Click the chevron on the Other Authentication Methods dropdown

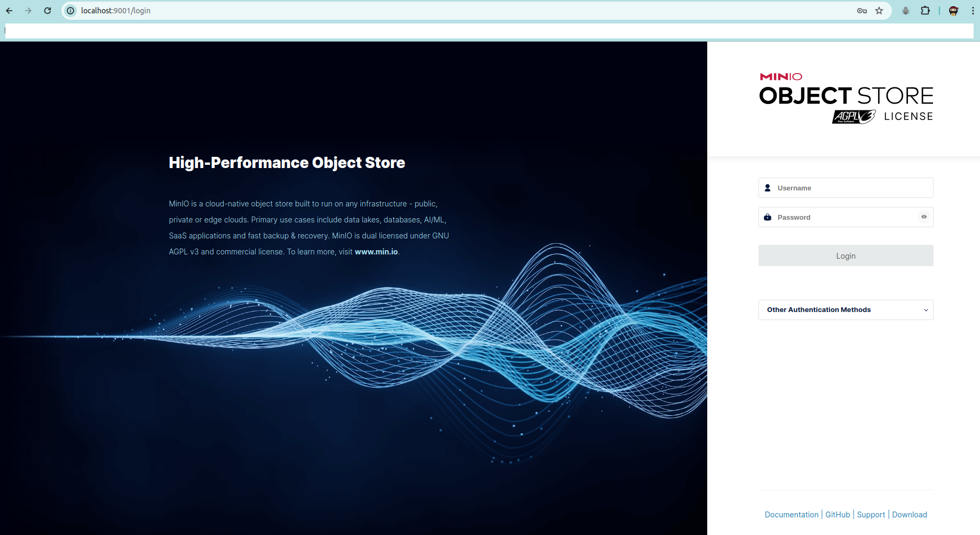pos(926,310)
